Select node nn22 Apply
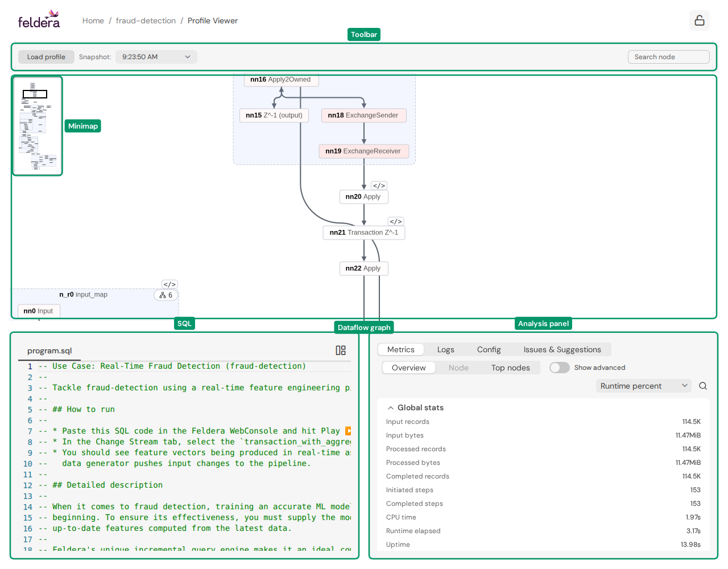Image resolution: width=728 pixels, height=569 pixels. tap(363, 269)
